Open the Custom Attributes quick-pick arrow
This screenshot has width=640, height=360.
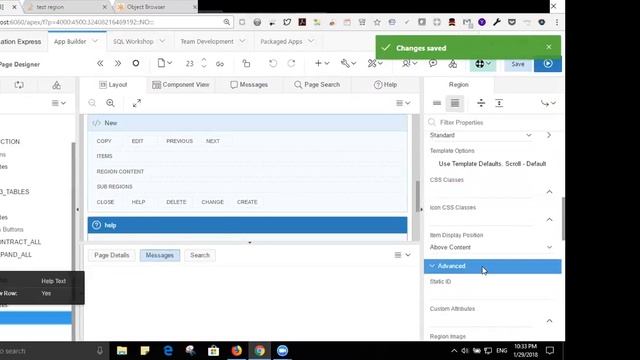[x=549, y=321]
